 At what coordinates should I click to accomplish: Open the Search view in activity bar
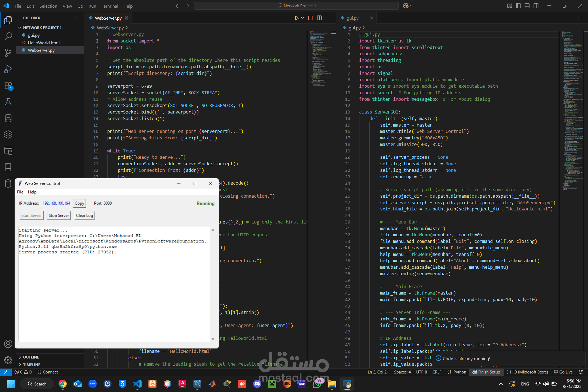pyautogui.click(x=8, y=36)
